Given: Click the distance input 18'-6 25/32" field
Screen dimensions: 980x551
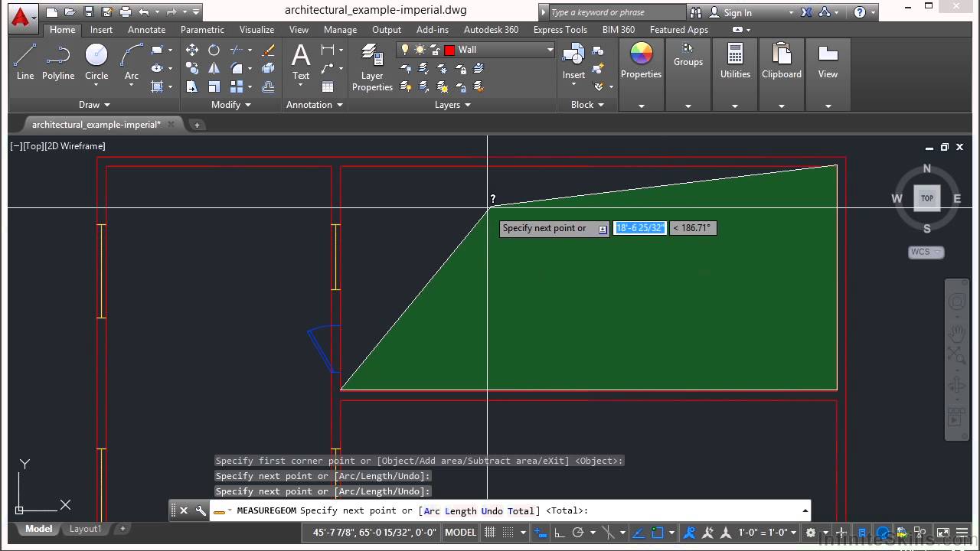Looking at the screenshot, I should tap(639, 228).
